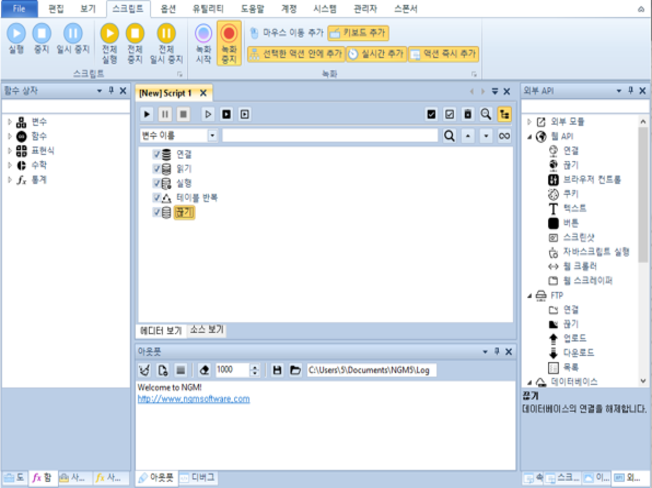This screenshot has height=488, width=652.
Task: Switch to the 소스 보기 tab
Action: tap(207, 329)
